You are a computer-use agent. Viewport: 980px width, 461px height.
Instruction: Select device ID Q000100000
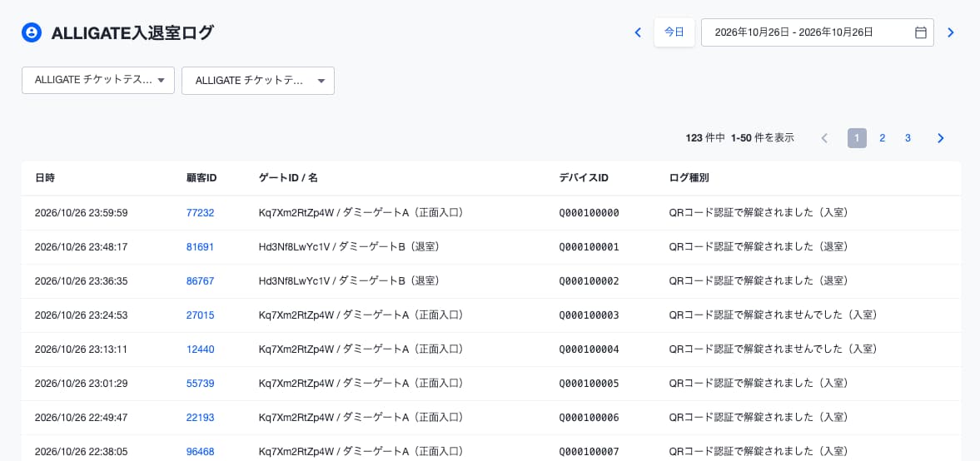(x=589, y=213)
